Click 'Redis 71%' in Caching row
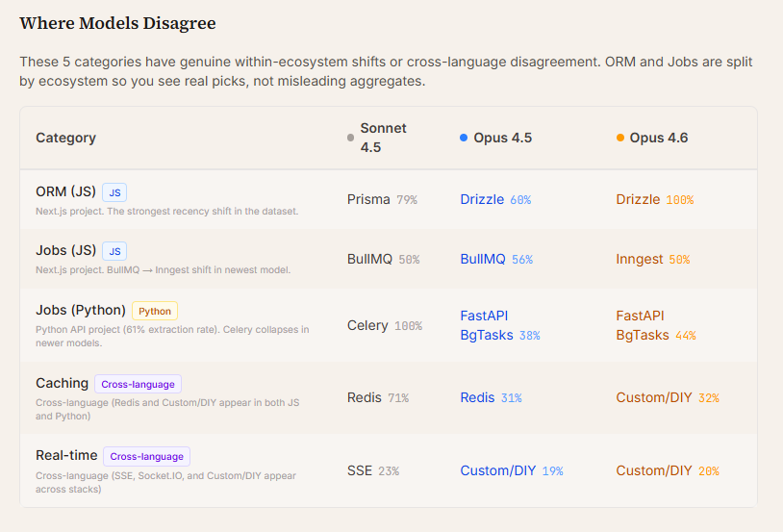Viewport: 783px width, 532px height. 378,397
